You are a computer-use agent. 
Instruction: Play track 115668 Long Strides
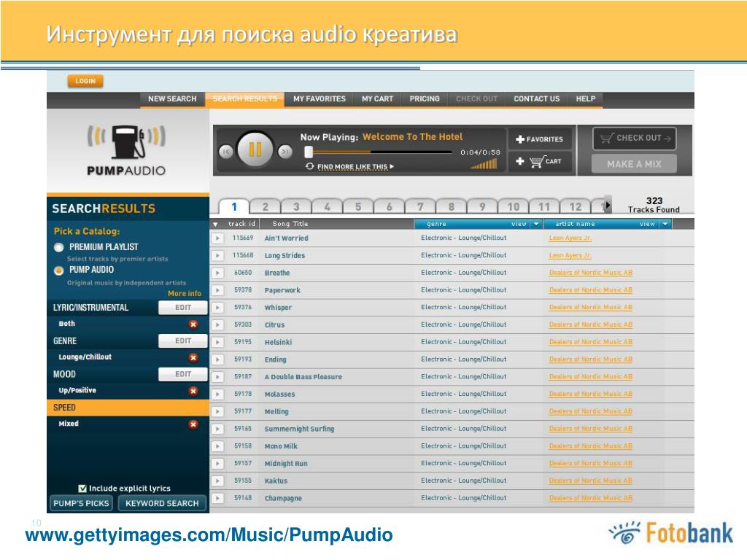pos(217,256)
